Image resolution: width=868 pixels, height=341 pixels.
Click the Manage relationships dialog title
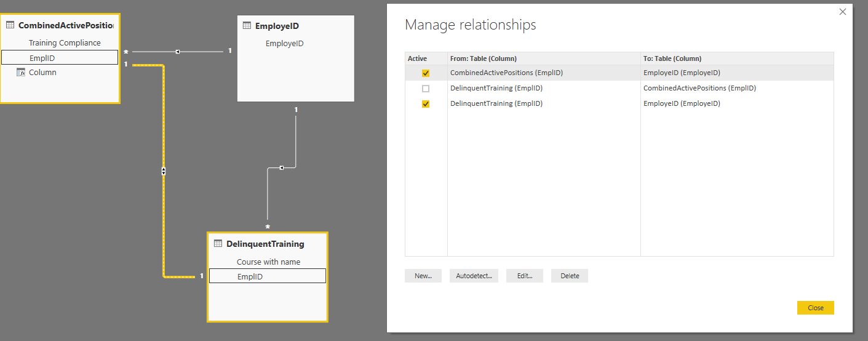(x=471, y=25)
